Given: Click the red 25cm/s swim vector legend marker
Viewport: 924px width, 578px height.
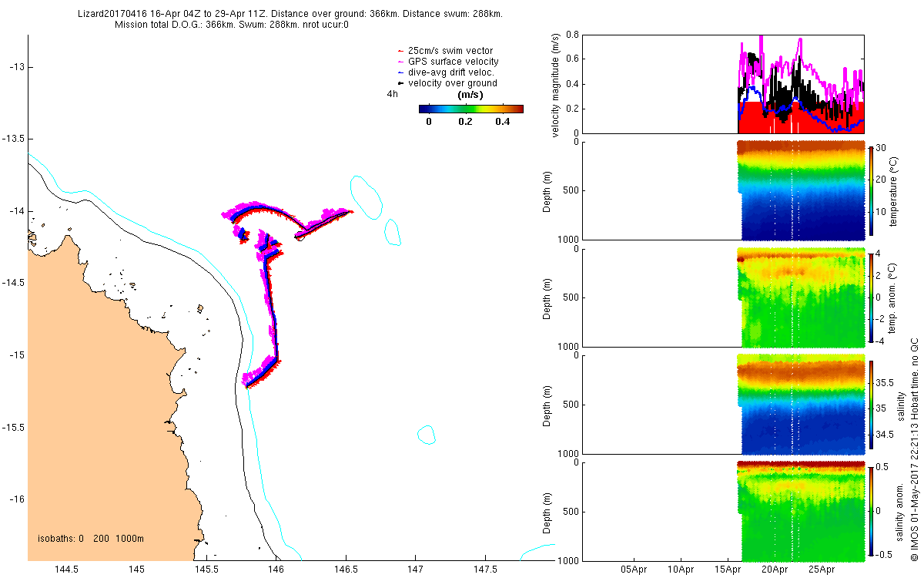Looking at the screenshot, I should pyautogui.click(x=400, y=51).
